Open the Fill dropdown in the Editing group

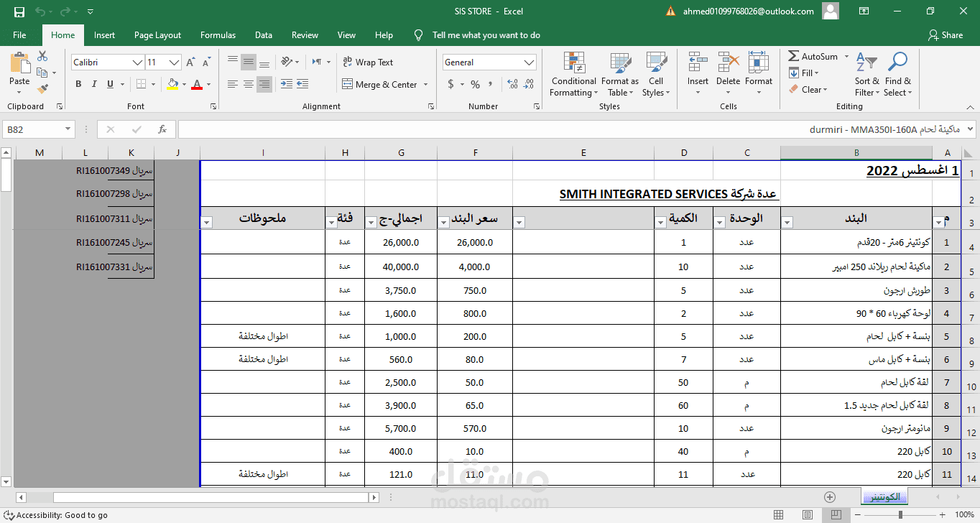pyautogui.click(x=805, y=73)
